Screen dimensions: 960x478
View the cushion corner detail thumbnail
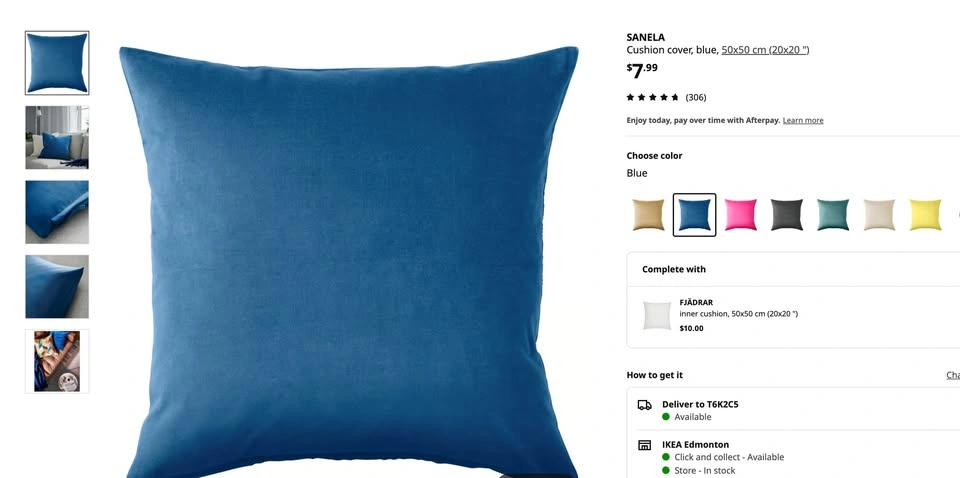click(57, 286)
